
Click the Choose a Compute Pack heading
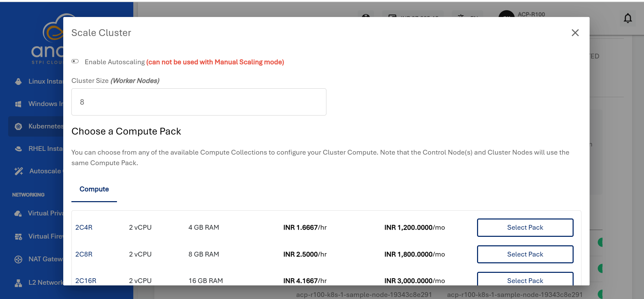point(126,131)
